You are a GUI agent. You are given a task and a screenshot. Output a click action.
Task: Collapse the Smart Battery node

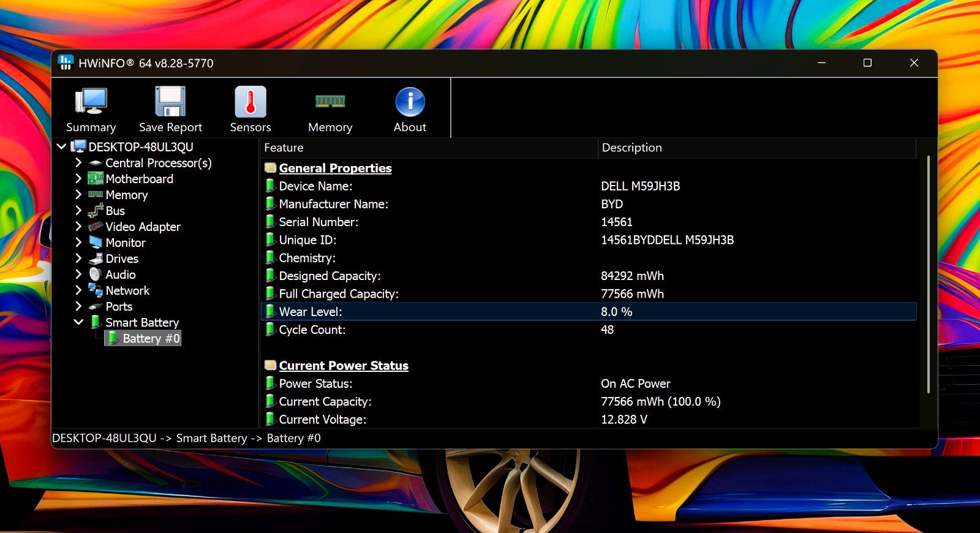click(x=78, y=322)
